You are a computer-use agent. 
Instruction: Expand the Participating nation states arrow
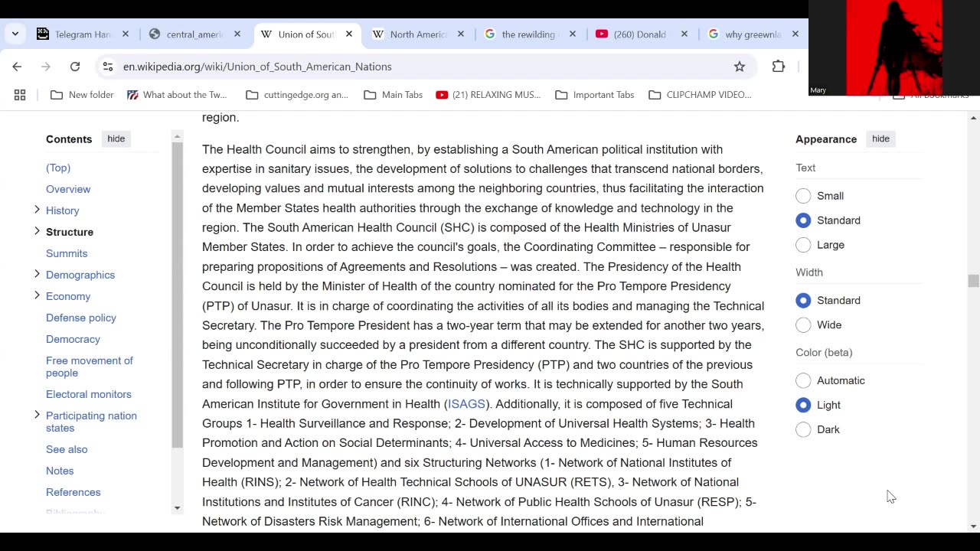pyautogui.click(x=37, y=415)
